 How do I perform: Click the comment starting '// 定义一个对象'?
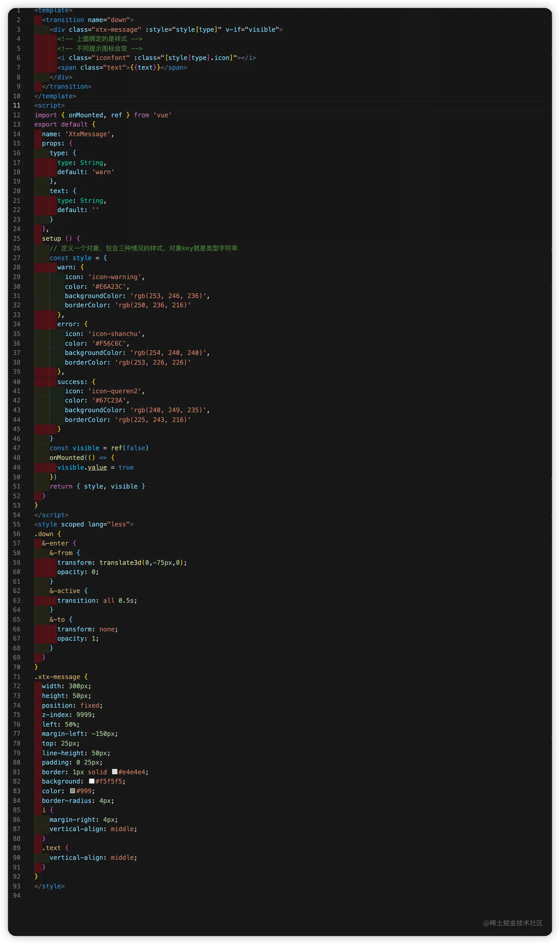pos(144,248)
